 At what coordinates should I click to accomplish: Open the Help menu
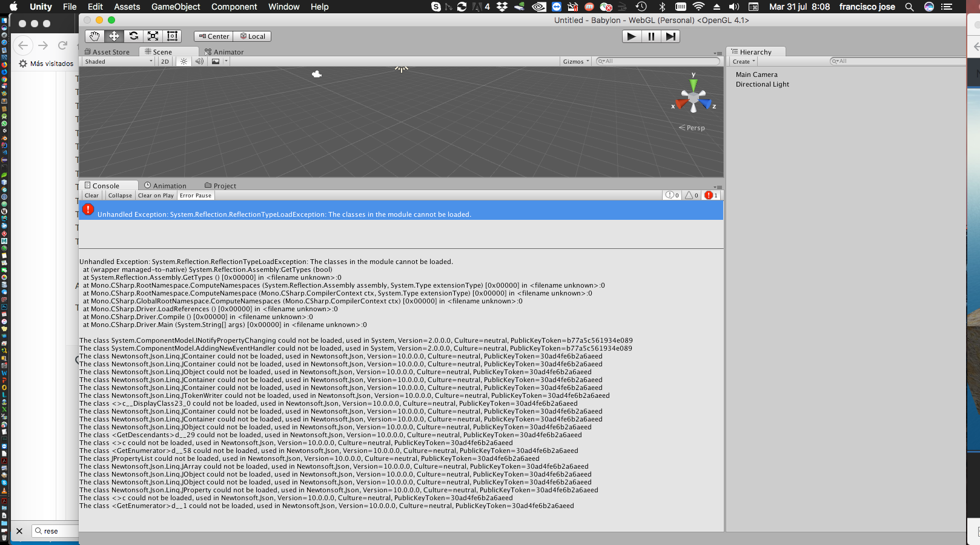(320, 7)
